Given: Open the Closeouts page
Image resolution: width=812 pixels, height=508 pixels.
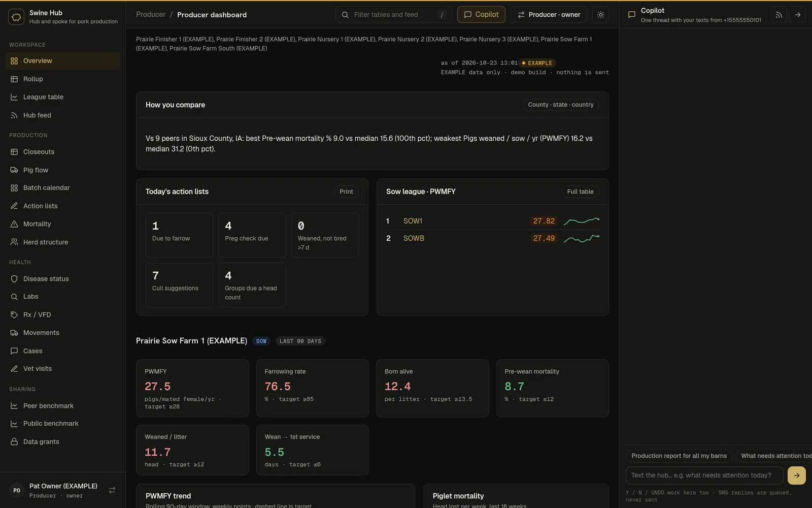Looking at the screenshot, I should coord(62,152).
